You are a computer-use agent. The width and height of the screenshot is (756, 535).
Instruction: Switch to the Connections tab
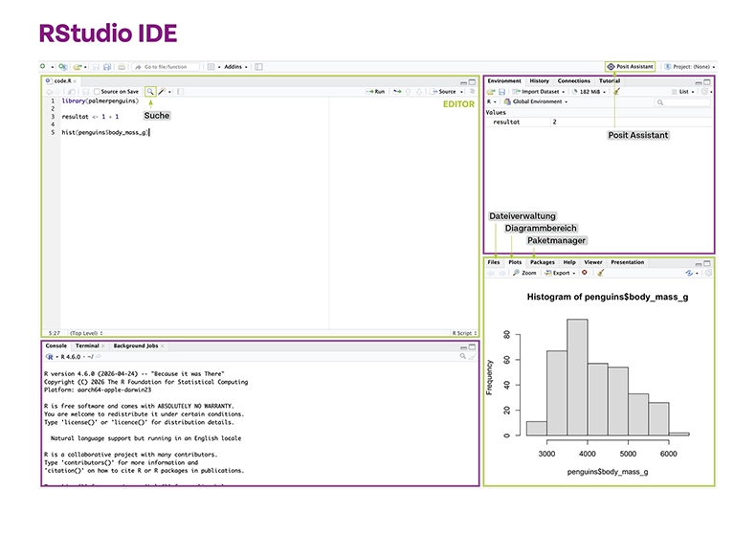tap(574, 81)
